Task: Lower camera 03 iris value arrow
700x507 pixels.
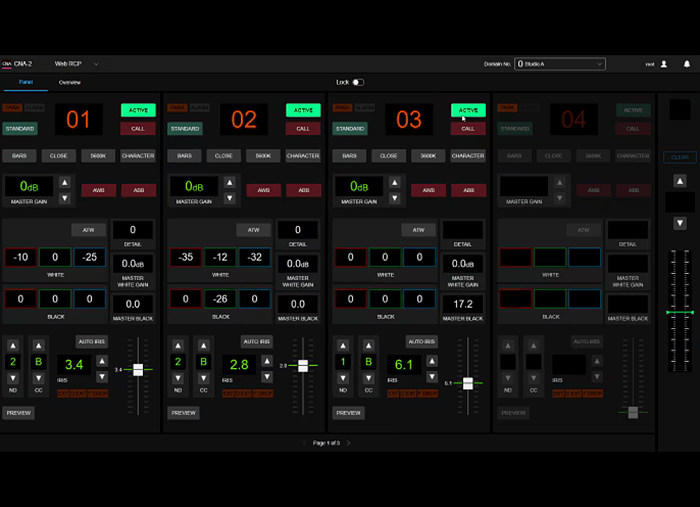Action: click(x=432, y=377)
